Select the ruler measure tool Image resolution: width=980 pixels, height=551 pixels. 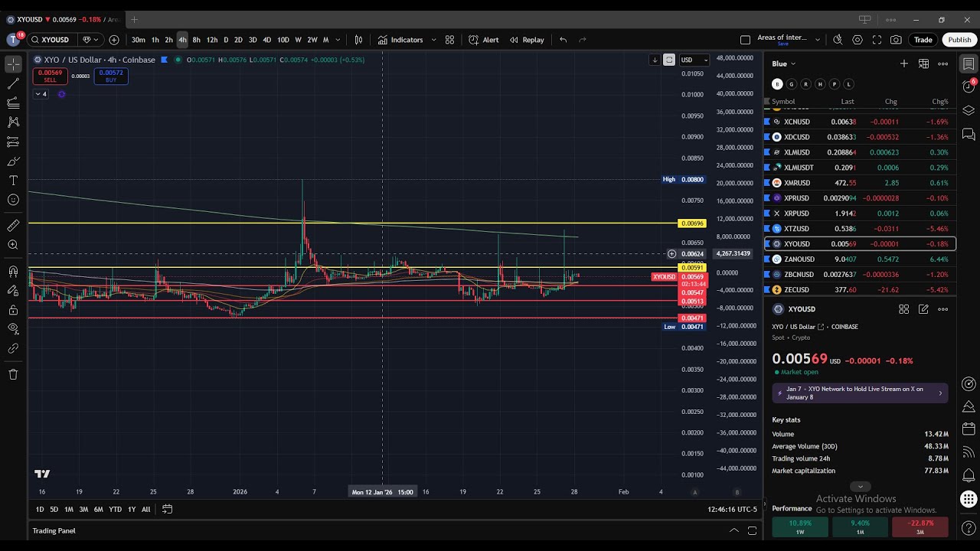(x=13, y=226)
